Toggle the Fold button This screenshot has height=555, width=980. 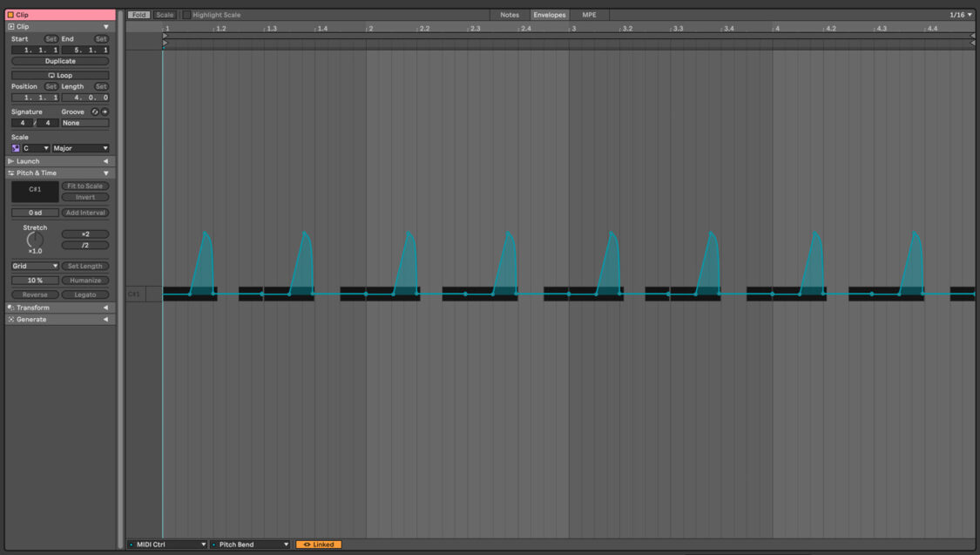[x=138, y=14]
